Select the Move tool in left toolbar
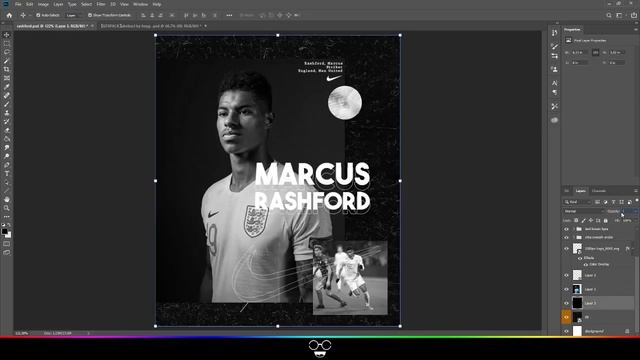Screen dimensions: 640x360 7,35
